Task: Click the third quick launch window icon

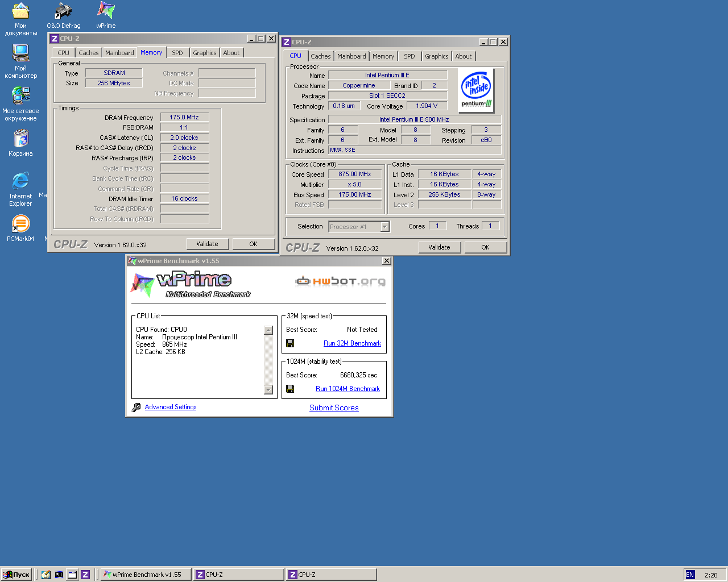Action: click(72, 575)
